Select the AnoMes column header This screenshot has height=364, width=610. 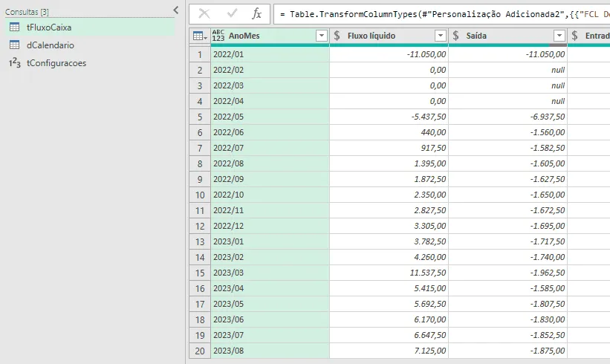270,36
